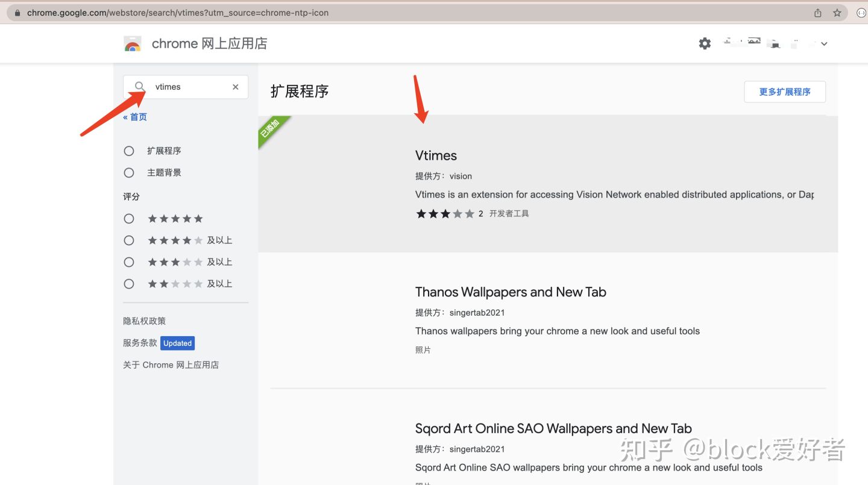Open 关于 Chrome 网上应用店 link
Image resolution: width=868 pixels, height=485 pixels.
[x=171, y=365]
